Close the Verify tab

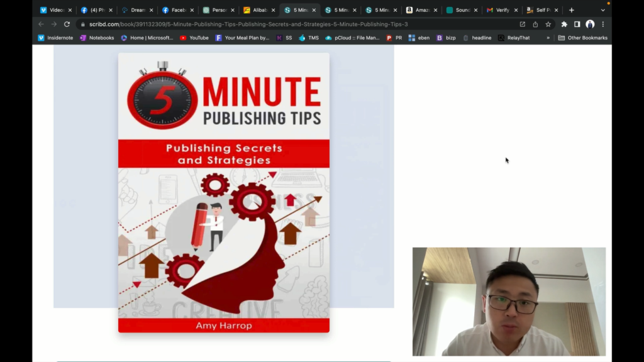point(516,10)
